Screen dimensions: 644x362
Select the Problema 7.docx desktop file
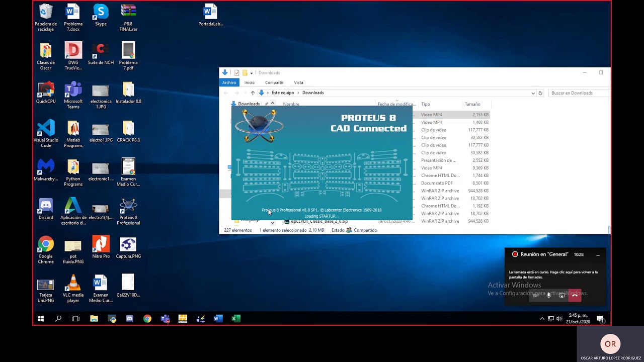click(73, 18)
